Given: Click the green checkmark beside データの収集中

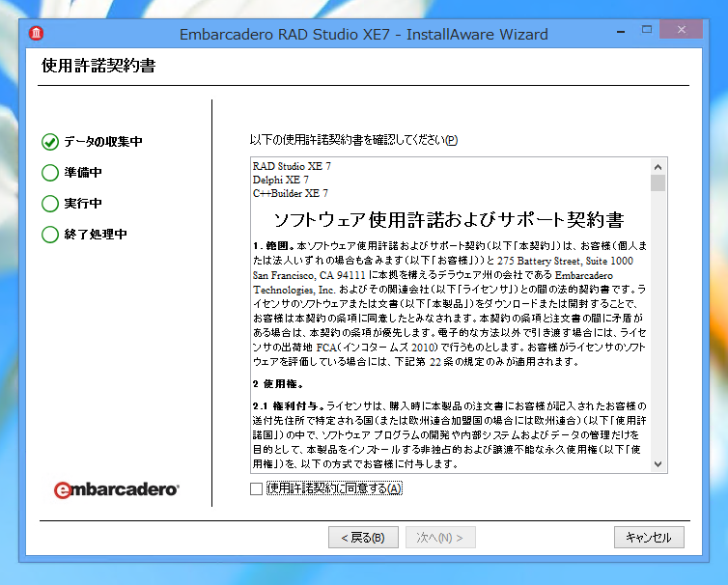Looking at the screenshot, I should 50,142.
